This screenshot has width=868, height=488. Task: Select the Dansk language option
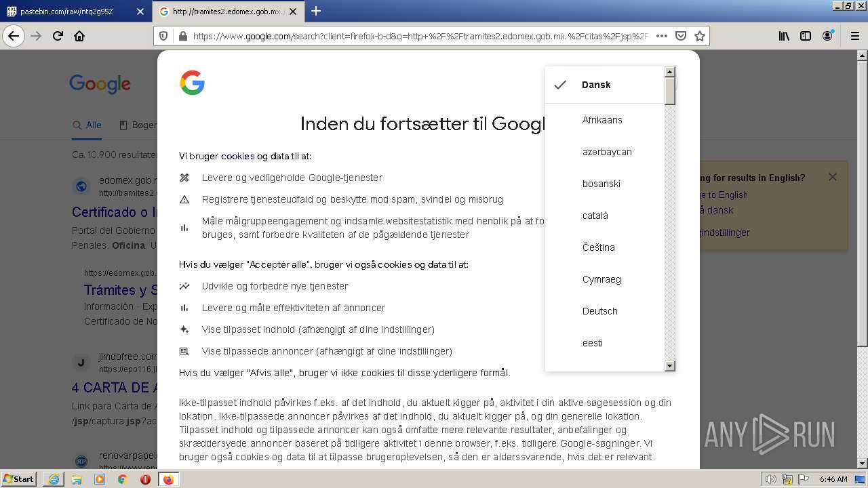point(605,85)
